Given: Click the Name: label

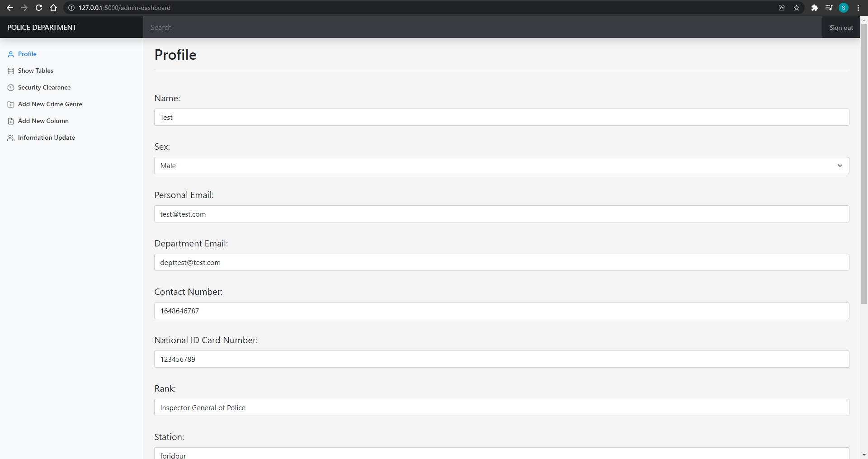Looking at the screenshot, I should (x=167, y=98).
